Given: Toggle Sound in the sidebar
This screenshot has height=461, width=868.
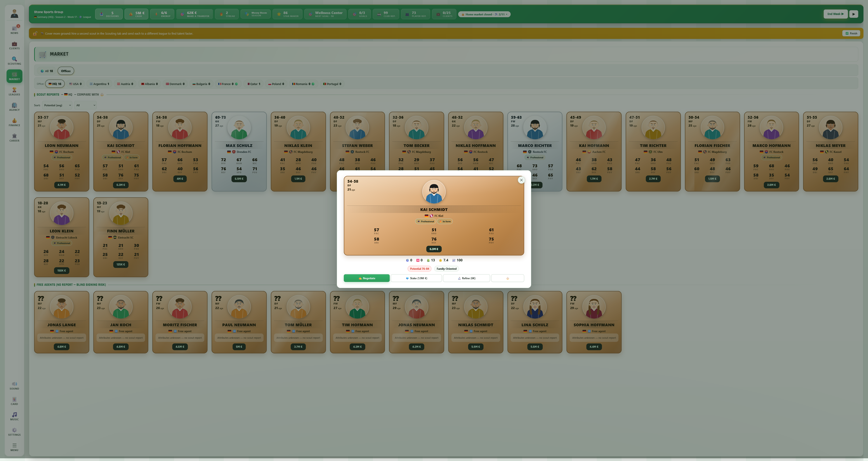Looking at the screenshot, I should [x=14, y=385].
